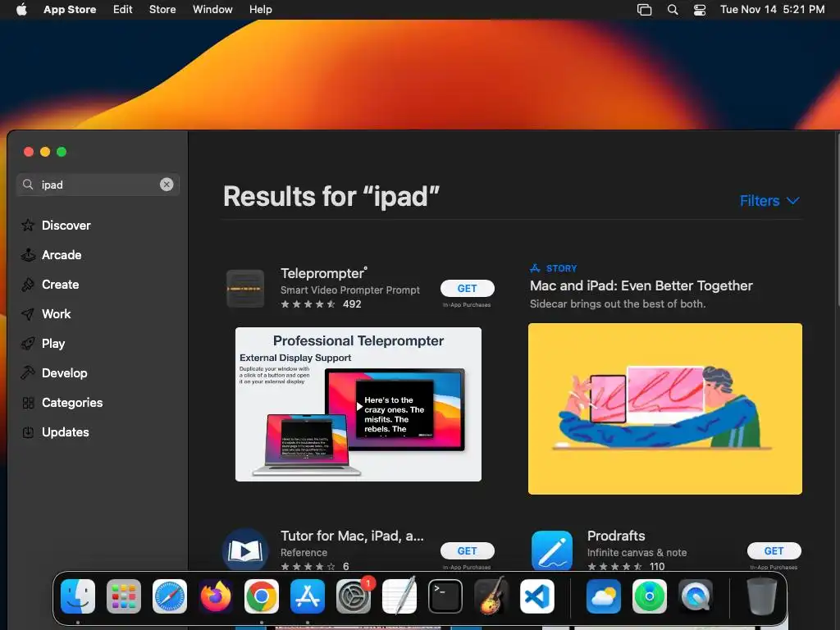Open the Teleprompter app title

324,272
